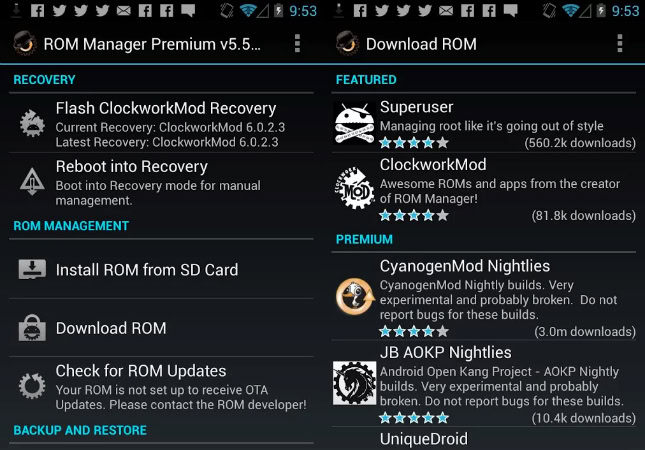Tap the Flash ClockworkMod Recovery gear icon
This screenshot has height=450, width=645.
click(32, 123)
